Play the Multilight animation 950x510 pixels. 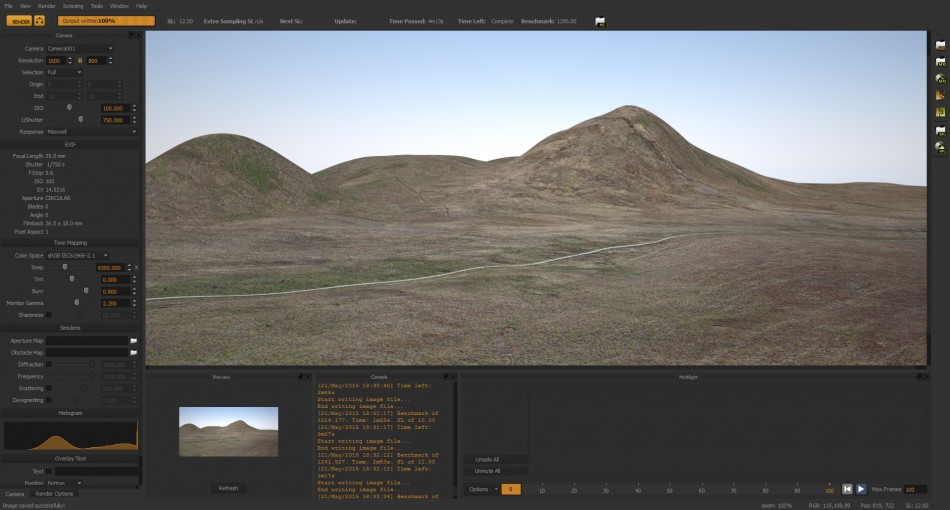pos(860,489)
